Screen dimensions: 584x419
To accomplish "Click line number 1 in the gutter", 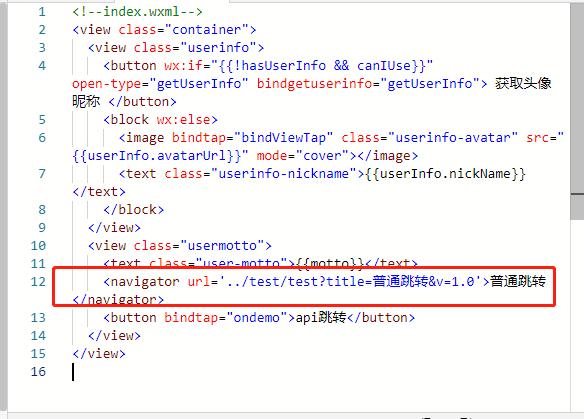I will coord(42,12).
